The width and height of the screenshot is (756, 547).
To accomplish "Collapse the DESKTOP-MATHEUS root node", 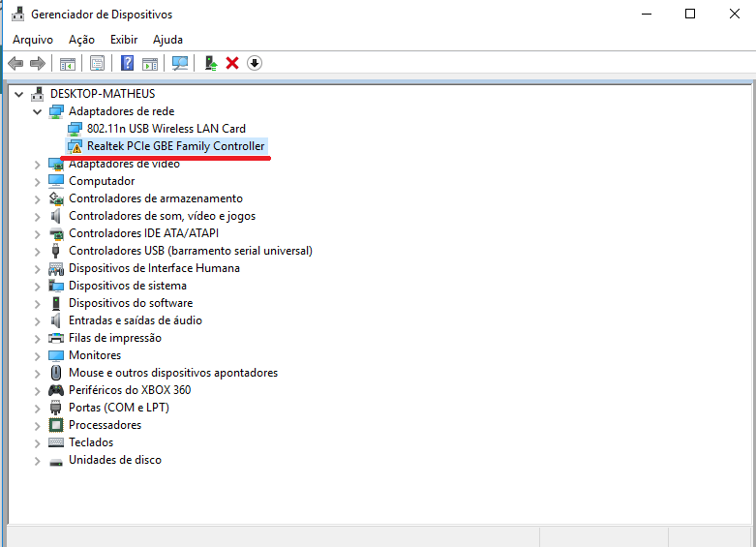I will click(x=18, y=94).
